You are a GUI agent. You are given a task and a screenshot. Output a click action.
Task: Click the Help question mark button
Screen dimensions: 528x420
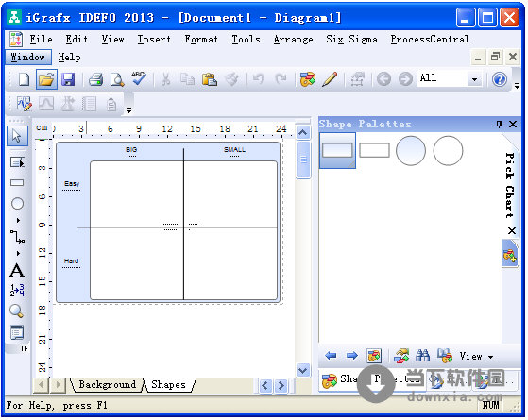[500, 80]
